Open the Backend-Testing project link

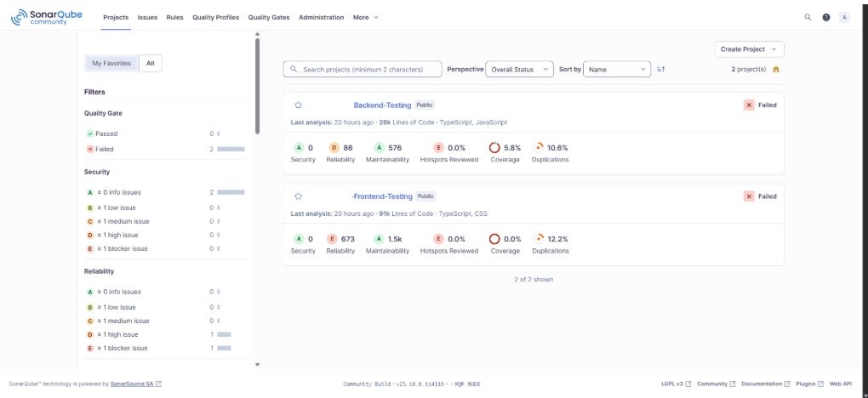coord(383,105)
